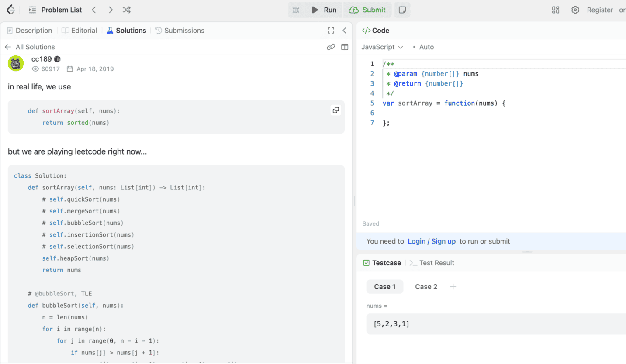Click the debugger bug icon

pyautogui.click(x=296, y=10)
